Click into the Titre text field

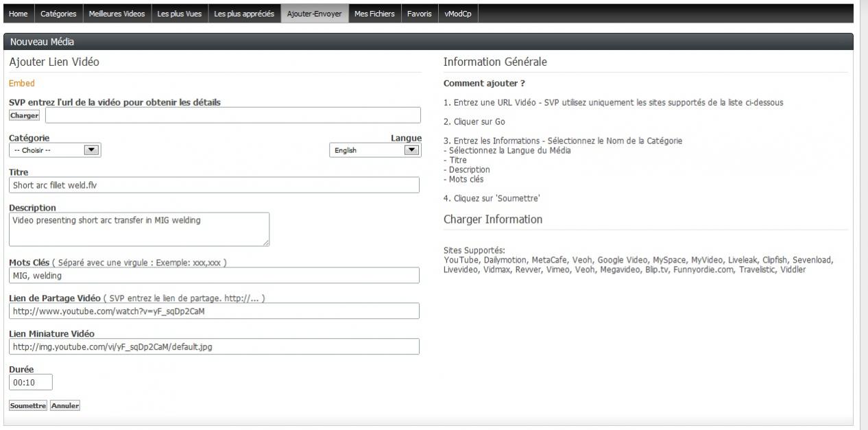point(214,185)
